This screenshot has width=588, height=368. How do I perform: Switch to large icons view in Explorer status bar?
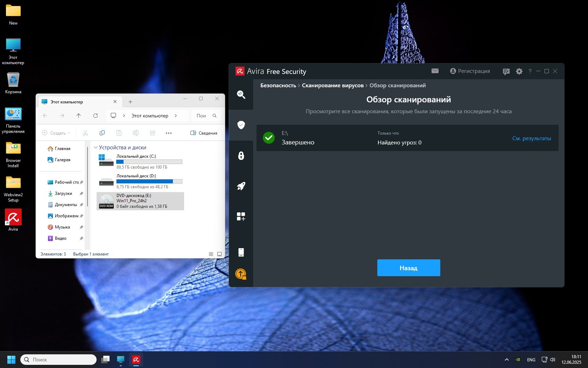pos(219,254)
